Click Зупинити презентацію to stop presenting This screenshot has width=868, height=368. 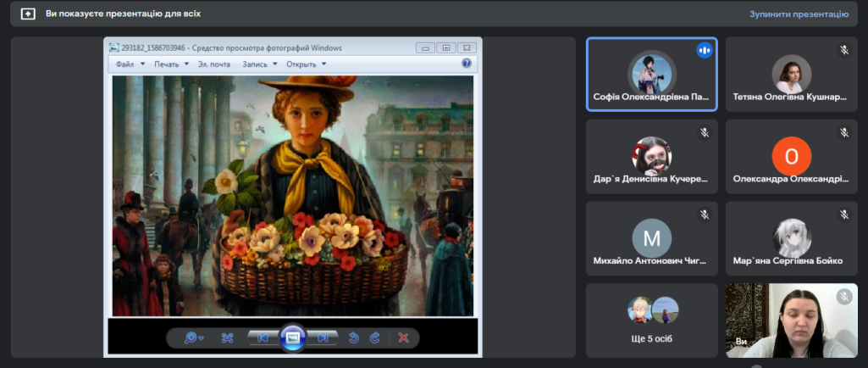[798, 14]
